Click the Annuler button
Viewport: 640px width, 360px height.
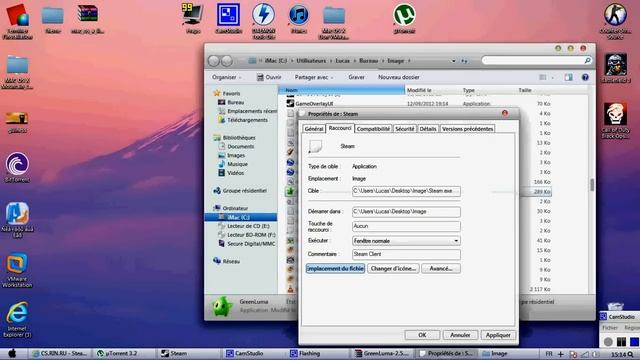tap(460, 335)
